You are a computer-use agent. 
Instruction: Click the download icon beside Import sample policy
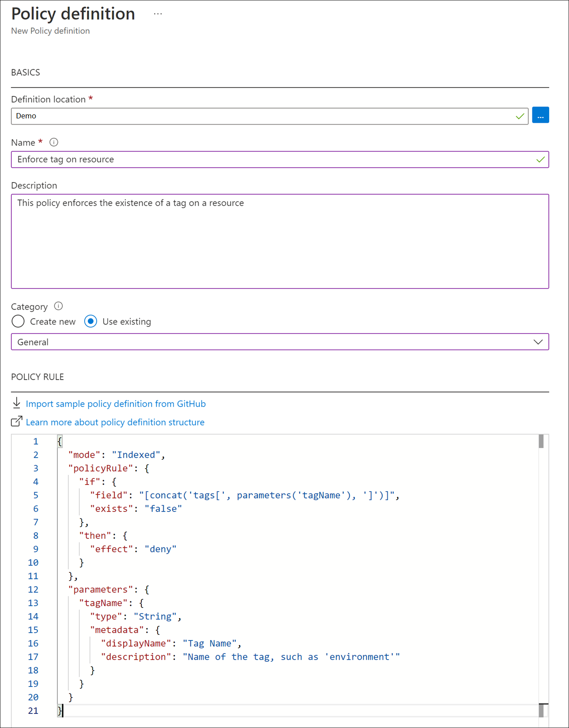[17, 403]
